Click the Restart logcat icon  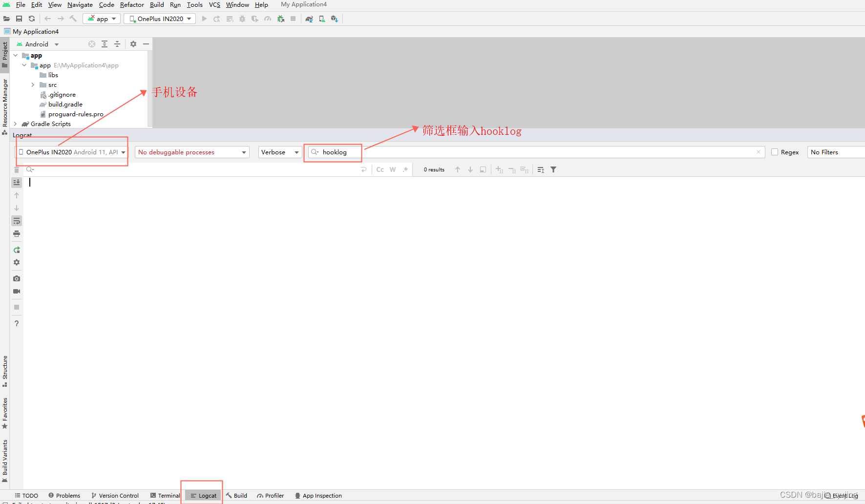coord(17,250)
